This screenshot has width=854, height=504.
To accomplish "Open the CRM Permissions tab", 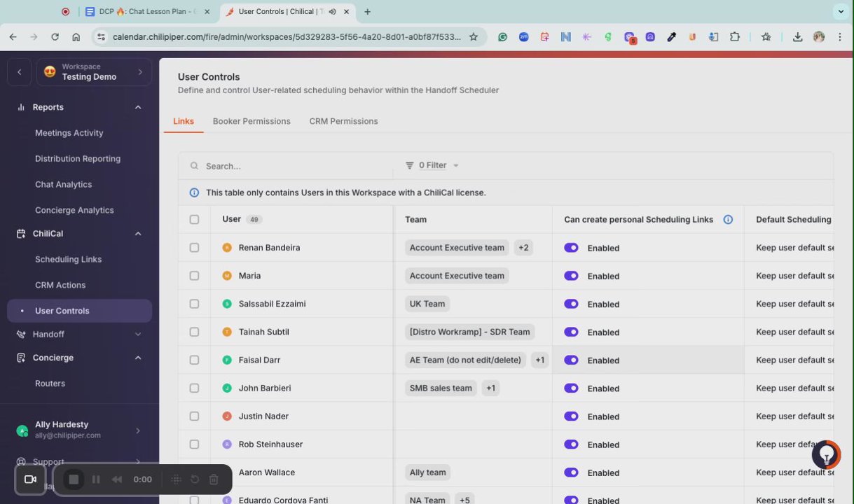I will (343, 121).
